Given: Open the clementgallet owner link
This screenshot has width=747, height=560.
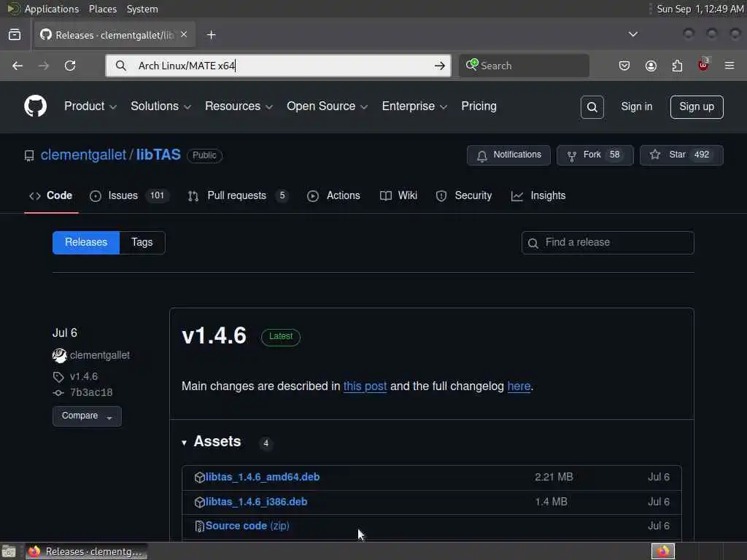Looking at the screenshot, I should [x=83, y=155].
